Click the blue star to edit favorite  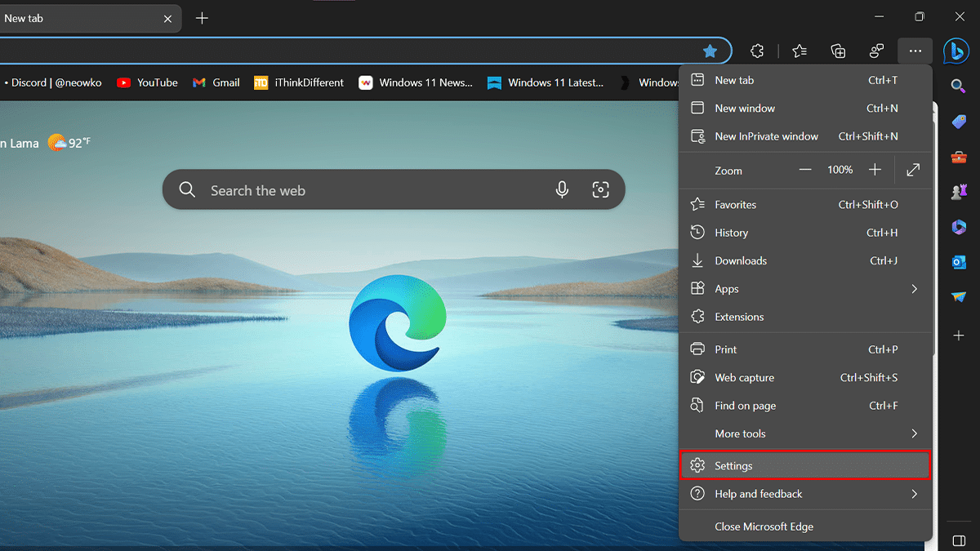coord(710,51)
